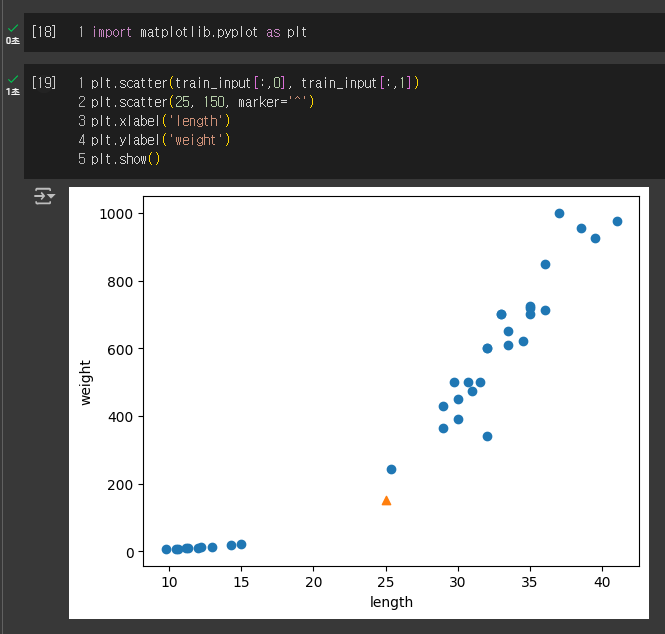
Task: Click the line with marker='^'
Action: pos(202,102)
